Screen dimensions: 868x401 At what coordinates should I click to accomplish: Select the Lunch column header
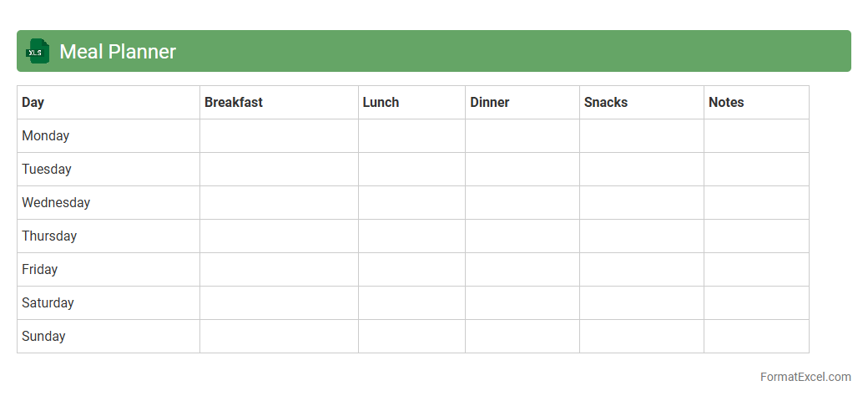pos(381,102)
